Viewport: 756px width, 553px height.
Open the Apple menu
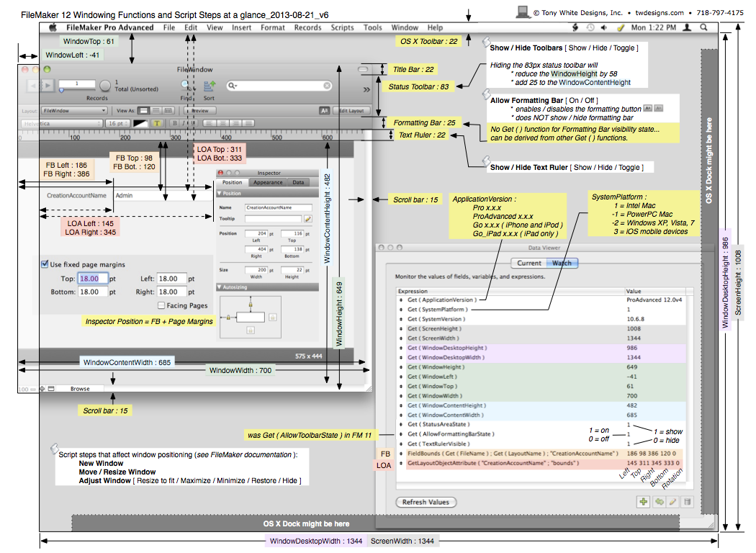pyautogui.click(x=53, y=27)
